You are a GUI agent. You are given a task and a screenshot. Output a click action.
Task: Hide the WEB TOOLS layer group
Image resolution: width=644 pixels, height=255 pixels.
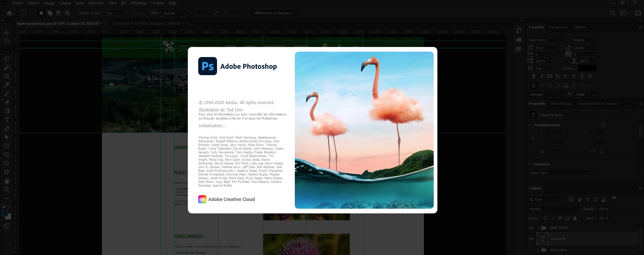[531, 228]
